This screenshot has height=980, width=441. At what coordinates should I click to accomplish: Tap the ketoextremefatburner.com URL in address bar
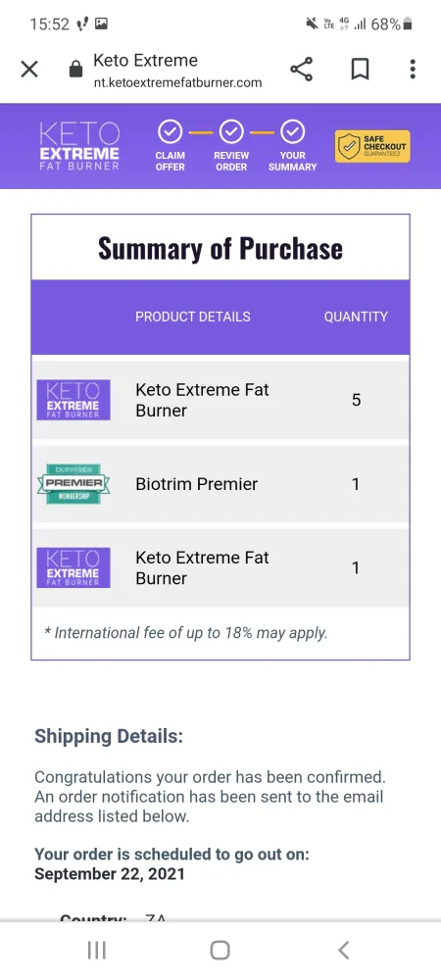177,82
